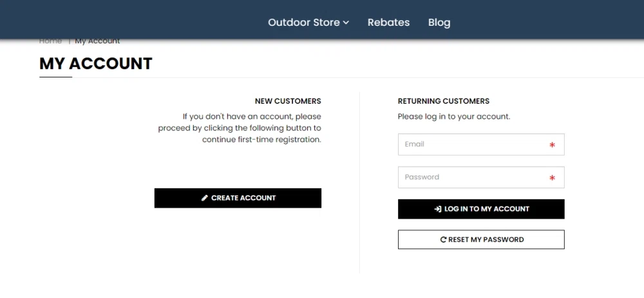Screen dimensions: 644x298
Task: Click the red asterisk in the Password field
Action: tap(552, 178)
